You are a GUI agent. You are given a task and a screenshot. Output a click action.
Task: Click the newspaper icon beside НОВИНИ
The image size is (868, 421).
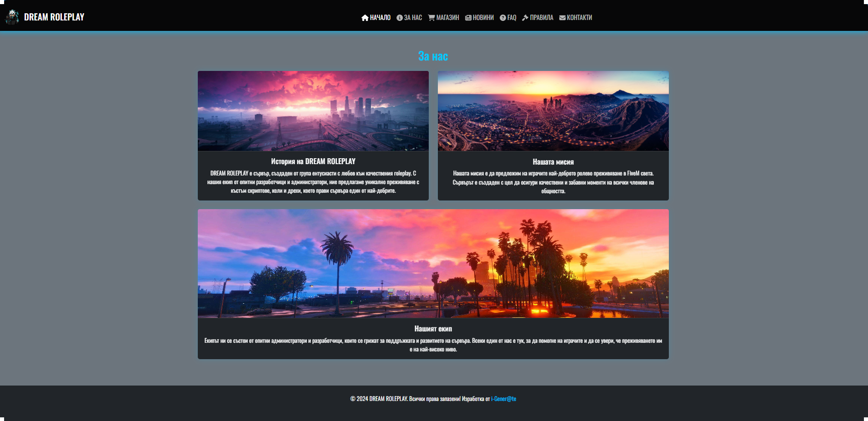468,18
